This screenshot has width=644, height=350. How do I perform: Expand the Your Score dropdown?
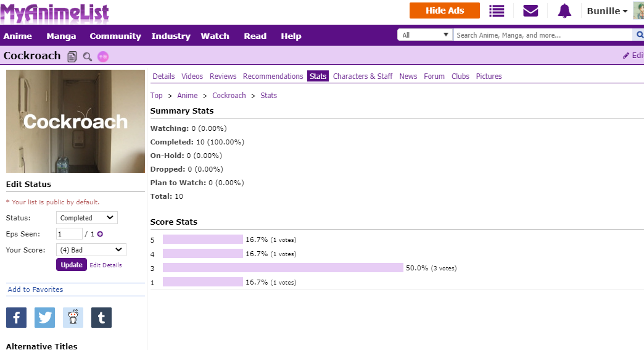pos(91,250)
